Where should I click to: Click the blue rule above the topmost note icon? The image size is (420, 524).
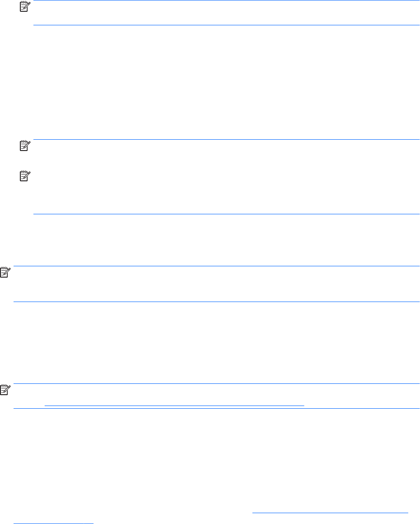point(226,0)
